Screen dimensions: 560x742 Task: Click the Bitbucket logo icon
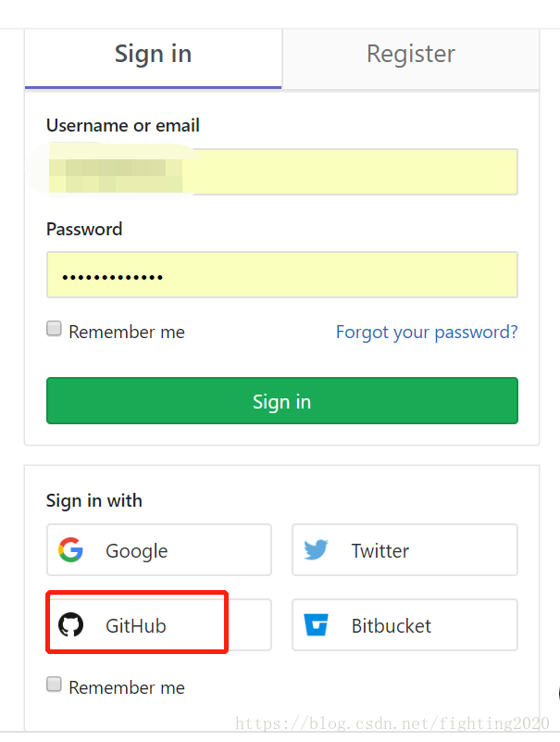click(x=316, y=625)
